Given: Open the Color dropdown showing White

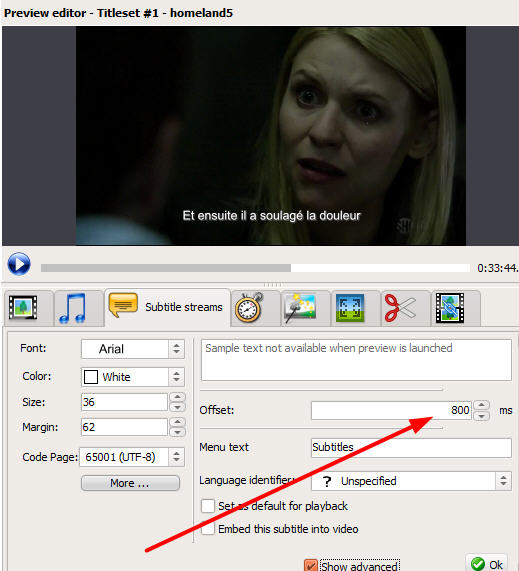Looking at the screenshot, I should click(133, 377).
